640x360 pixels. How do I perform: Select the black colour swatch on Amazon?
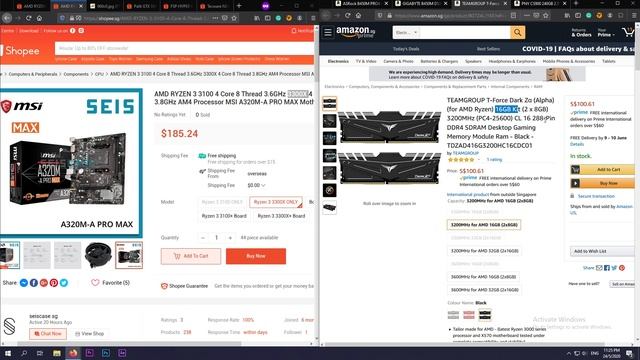[x=485, y=315]
